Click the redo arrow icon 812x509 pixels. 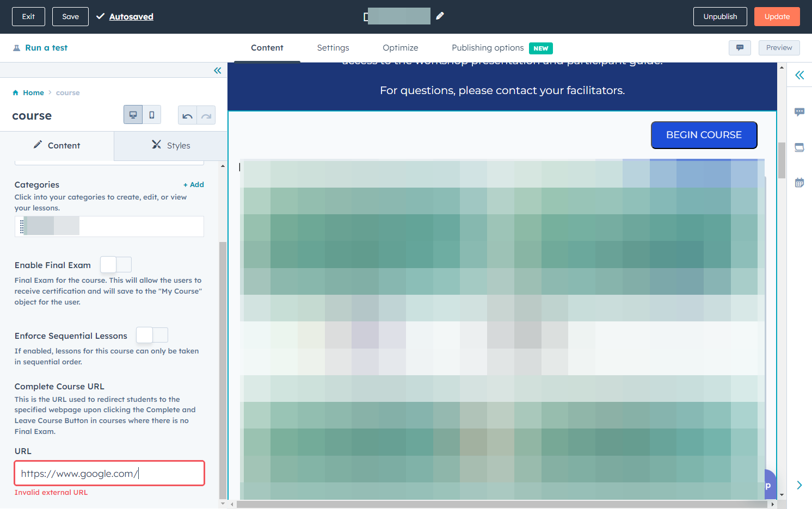[x=206, y=115]
